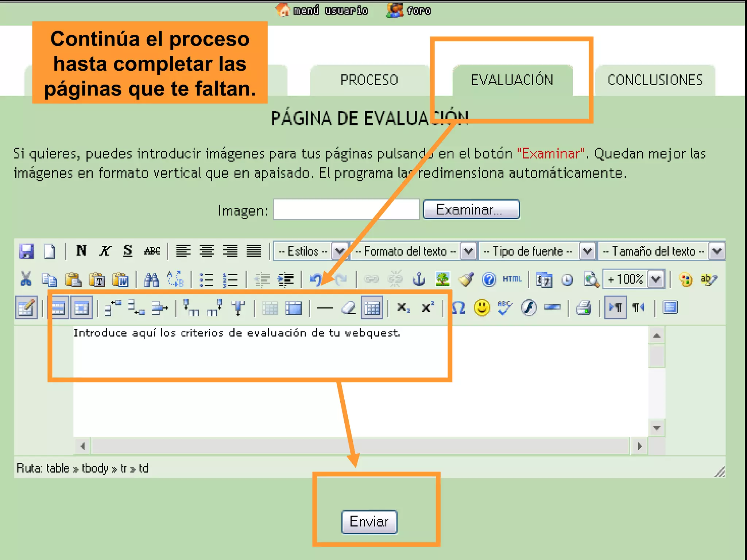Screen dimensions: 747x560
Task: Open the CONCLUSIONES tab
Action: point(655,80)
